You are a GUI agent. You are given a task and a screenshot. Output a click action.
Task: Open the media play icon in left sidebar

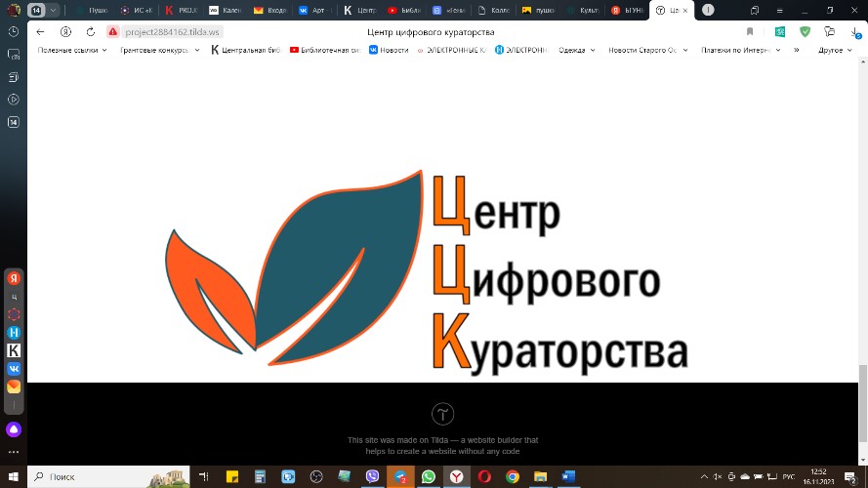coord(14,100)
